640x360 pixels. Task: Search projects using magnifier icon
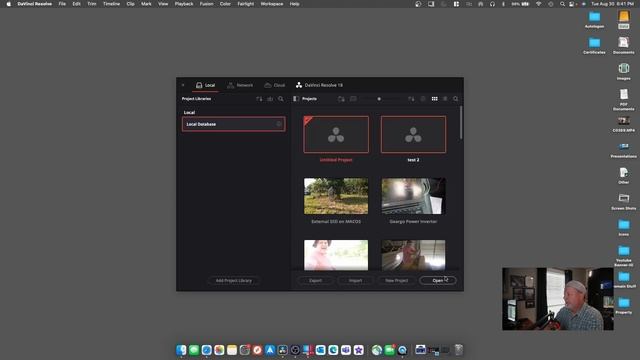click(456, 99)
